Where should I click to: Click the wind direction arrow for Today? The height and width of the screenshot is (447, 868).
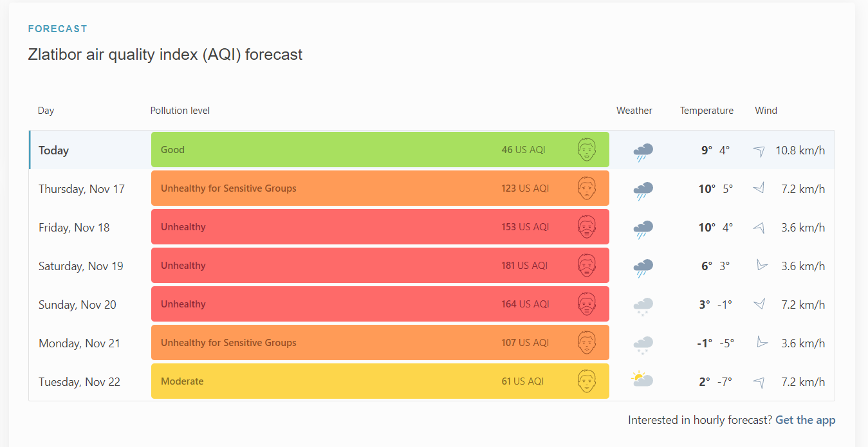(759, 151)
